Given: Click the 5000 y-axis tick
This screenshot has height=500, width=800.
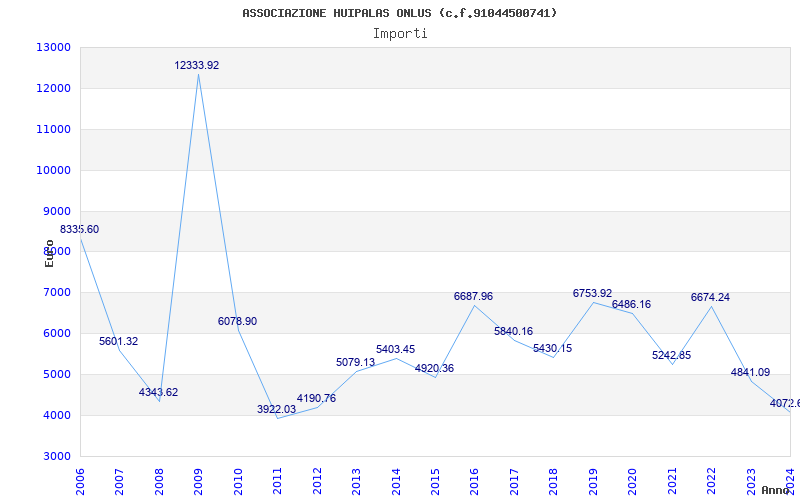Looking at the screenshot, I should pos(57,374).
